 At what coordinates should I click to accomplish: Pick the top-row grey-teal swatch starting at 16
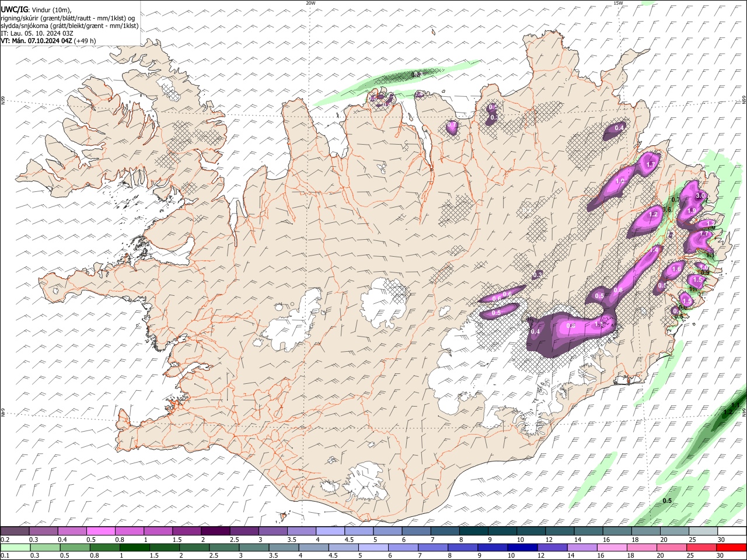coord(617,531)
